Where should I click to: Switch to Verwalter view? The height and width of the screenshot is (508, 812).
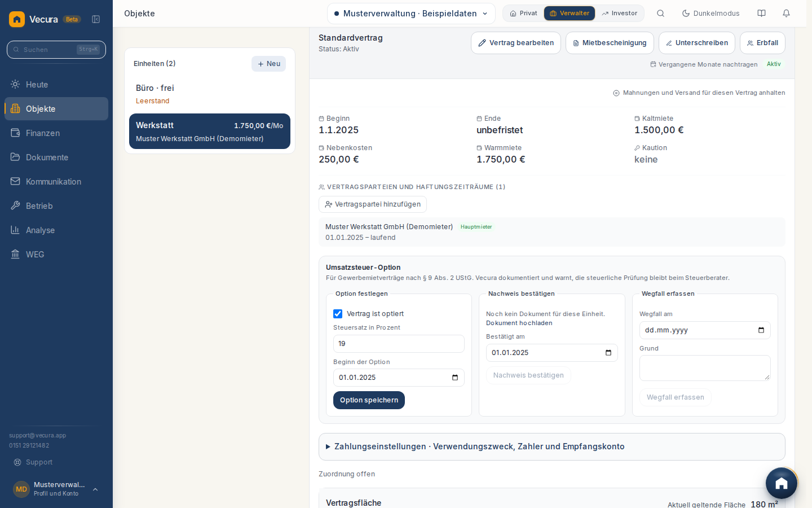click(570, 14)
